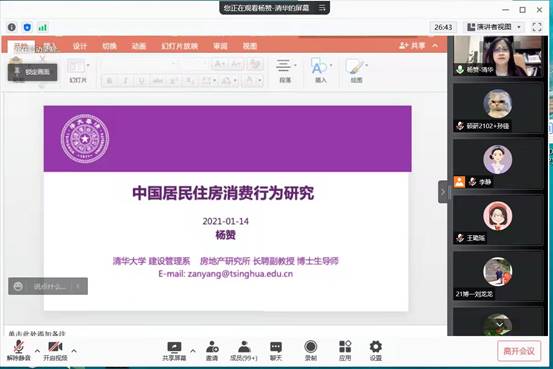Open the Chat (聊天) panel
This screenshot has height=369, width=553.
[276, 351]
